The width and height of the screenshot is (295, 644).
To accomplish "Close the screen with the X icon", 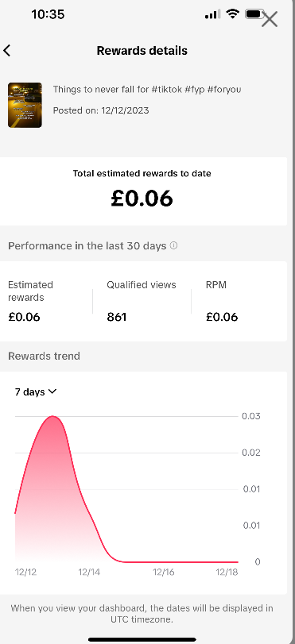I will click(x=270, y=19).
